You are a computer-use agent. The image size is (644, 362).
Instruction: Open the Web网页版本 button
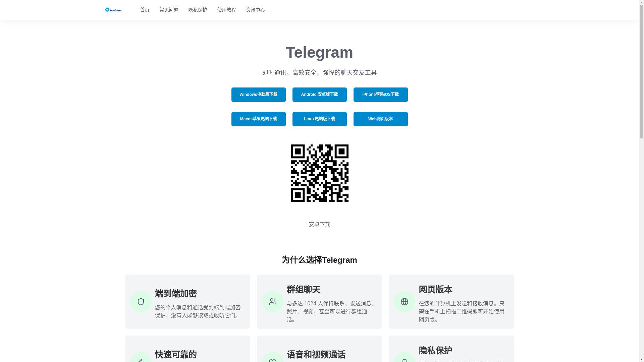pos(380,119)
